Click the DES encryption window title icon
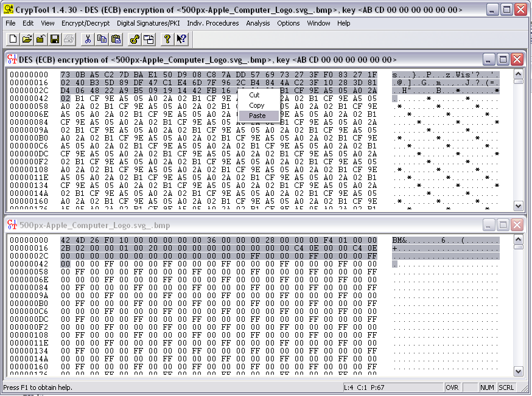532x396 pixels. (12, 60)
